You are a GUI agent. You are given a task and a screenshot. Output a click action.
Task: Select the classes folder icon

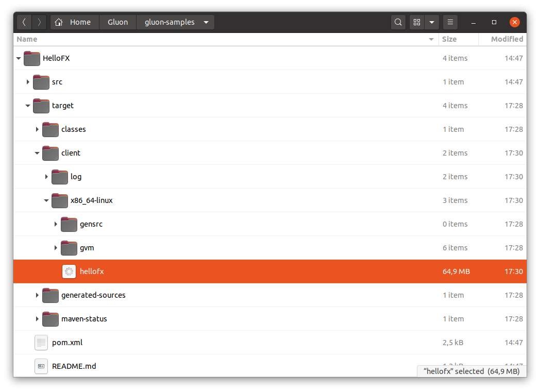point(50,129)
